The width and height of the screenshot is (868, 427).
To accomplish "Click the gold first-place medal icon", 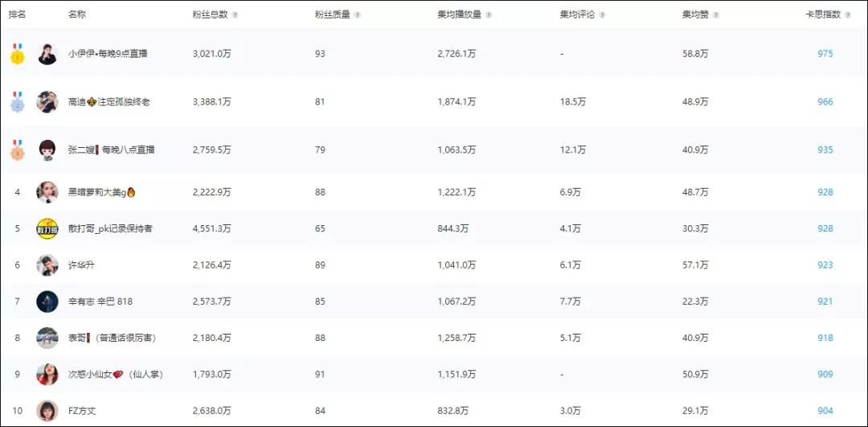I will (x=18, y=54).
